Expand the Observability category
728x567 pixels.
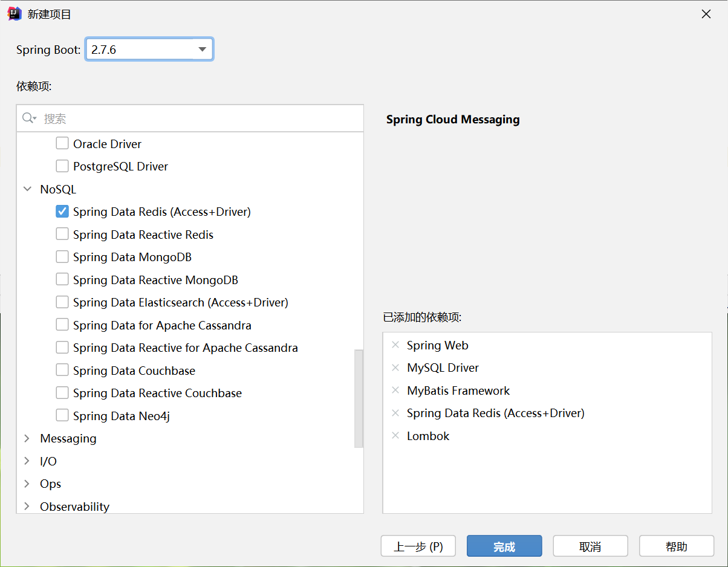click(x=27, y=507)
